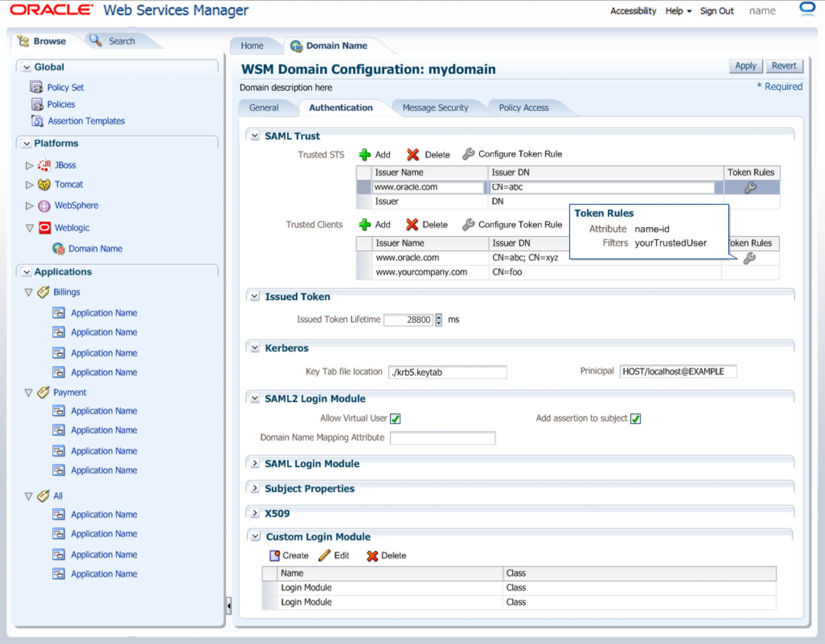Collapse the SAML Trust section

(255, 136)
